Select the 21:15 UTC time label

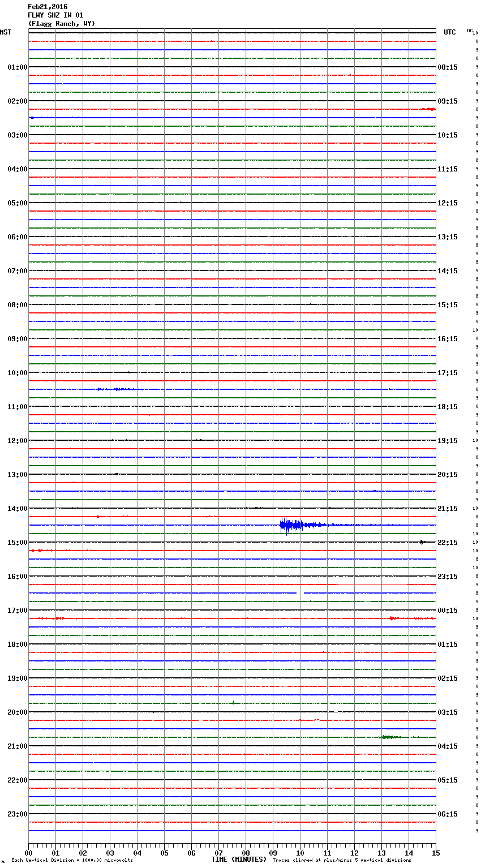[448, 509]
